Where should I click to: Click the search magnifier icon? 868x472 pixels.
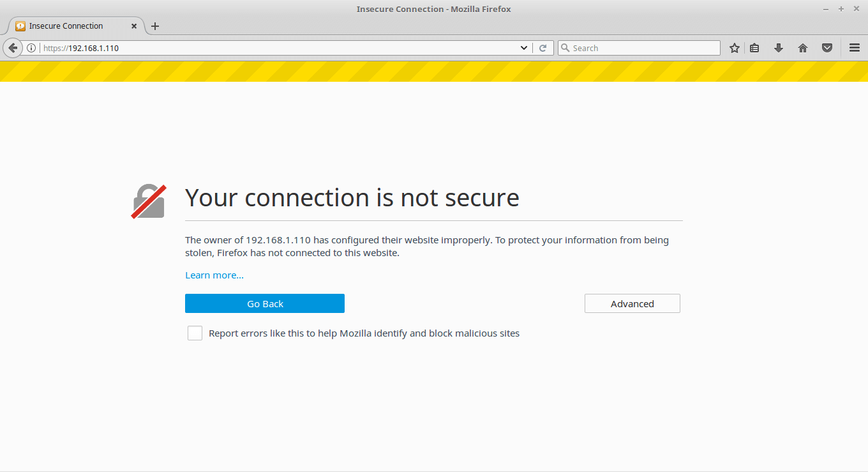tap(565, 48)
